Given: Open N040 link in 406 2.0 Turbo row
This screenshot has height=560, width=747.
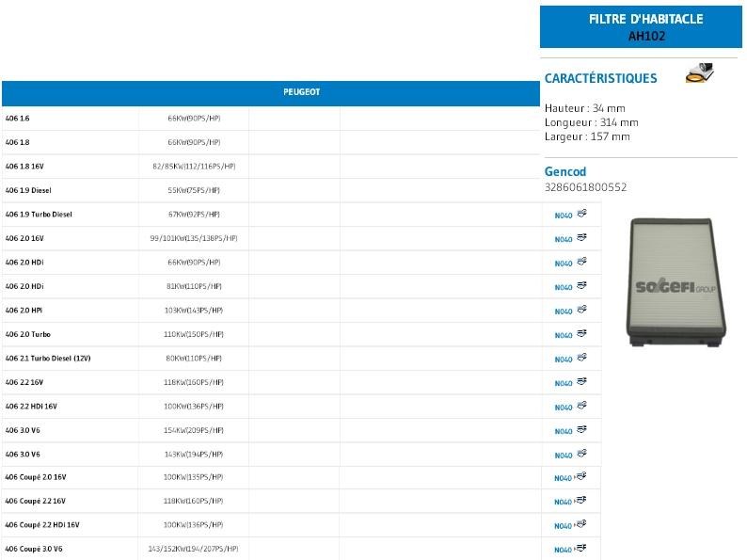Looking at the screenshot, I should pos(564,335).
